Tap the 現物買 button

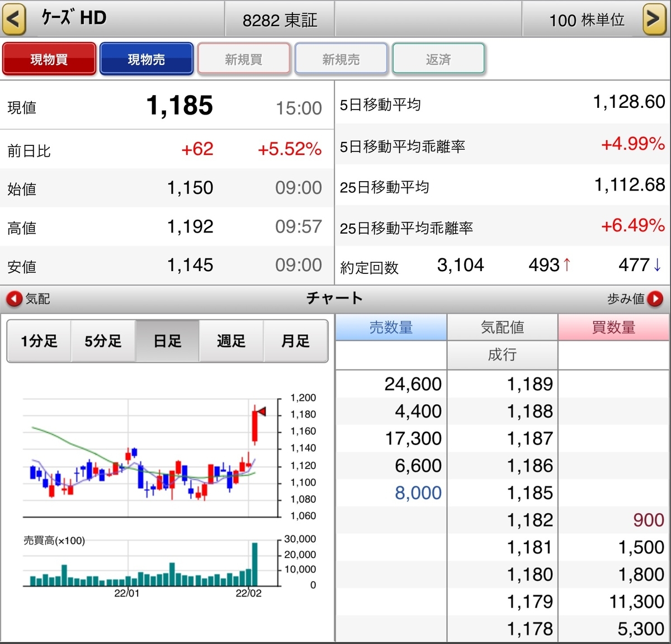pyautogui.click(x=49, y=59)
